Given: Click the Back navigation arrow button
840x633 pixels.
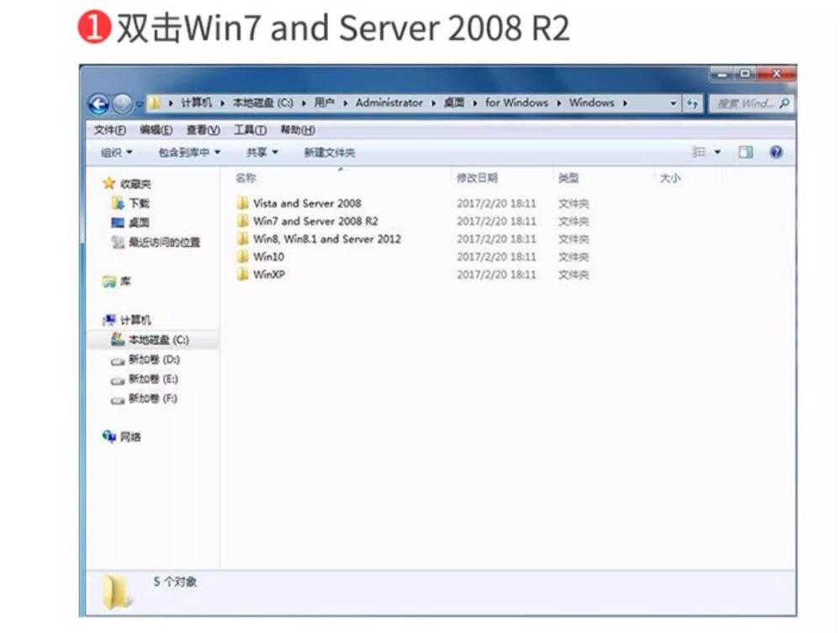Looking at the screenshot, I should pos(98,104).
